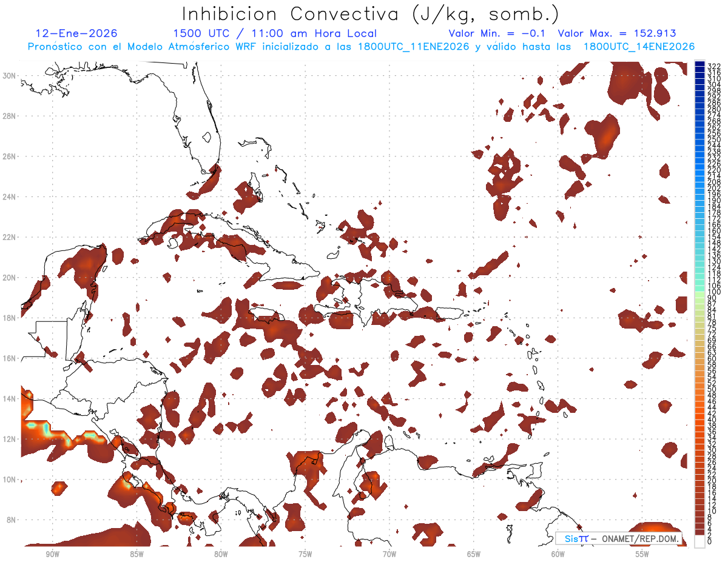Click the '24N' latitude label
This screenshot has width=728, height=562.
(x=9, y=197)
